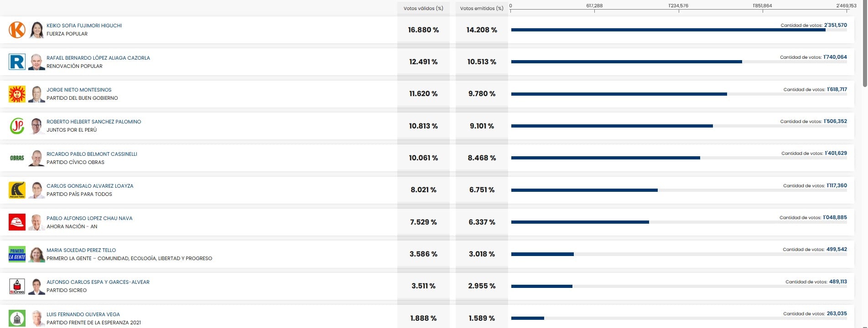Screen dimensions: 868x328
Task: Click Partido del Buen Gobierno sun logo
Action: pyautogui.click(x=17, y=94)
